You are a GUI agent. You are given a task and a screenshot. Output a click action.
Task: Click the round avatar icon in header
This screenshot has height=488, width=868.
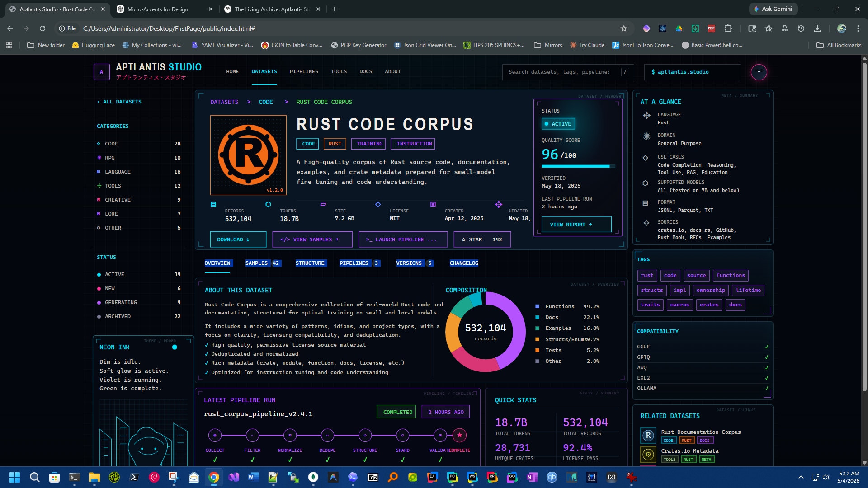(759, 72)
